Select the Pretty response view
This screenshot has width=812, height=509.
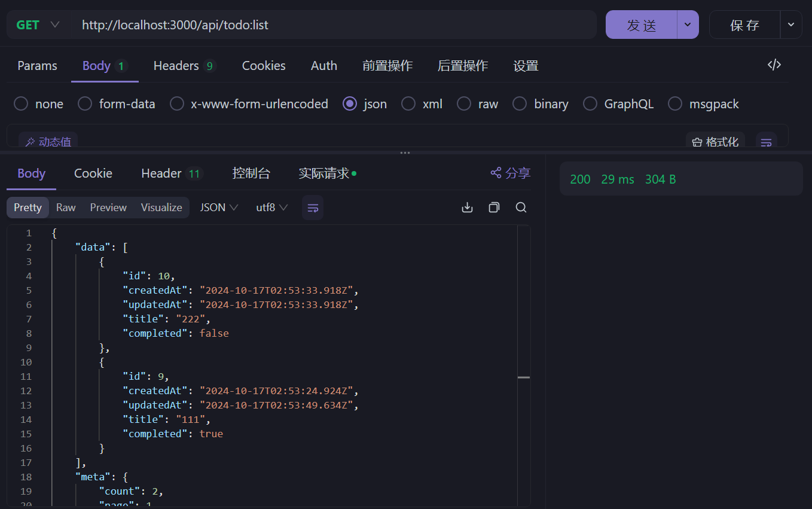point(28,208)
